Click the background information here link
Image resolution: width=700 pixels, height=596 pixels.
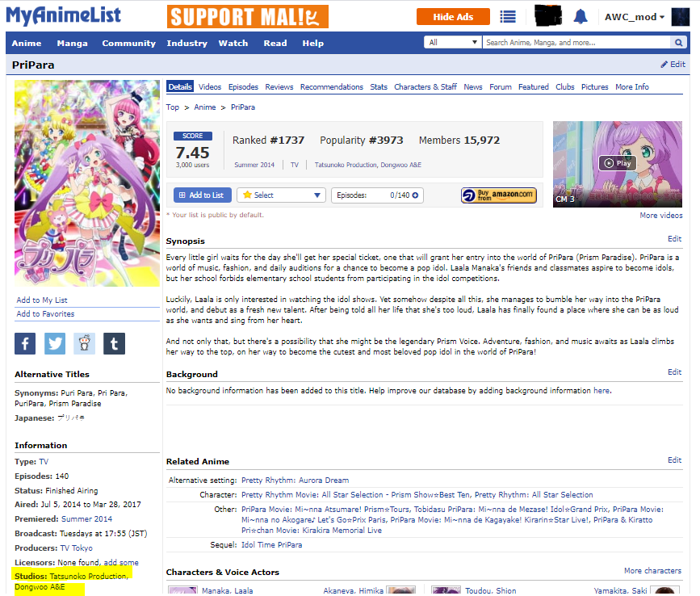pyautogui.click(x=601, y=391)
